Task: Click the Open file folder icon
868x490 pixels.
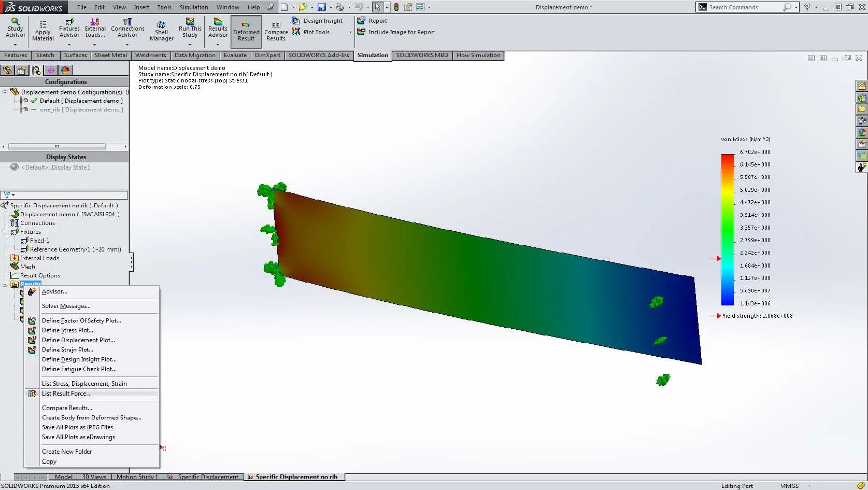Action: tap(303, 7)
